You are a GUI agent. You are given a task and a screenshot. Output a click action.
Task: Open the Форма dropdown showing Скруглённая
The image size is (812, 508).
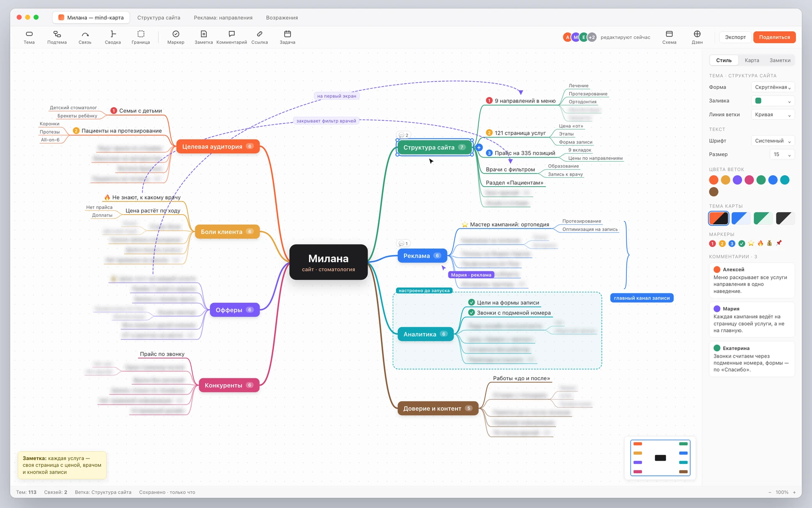click(773, 87)
